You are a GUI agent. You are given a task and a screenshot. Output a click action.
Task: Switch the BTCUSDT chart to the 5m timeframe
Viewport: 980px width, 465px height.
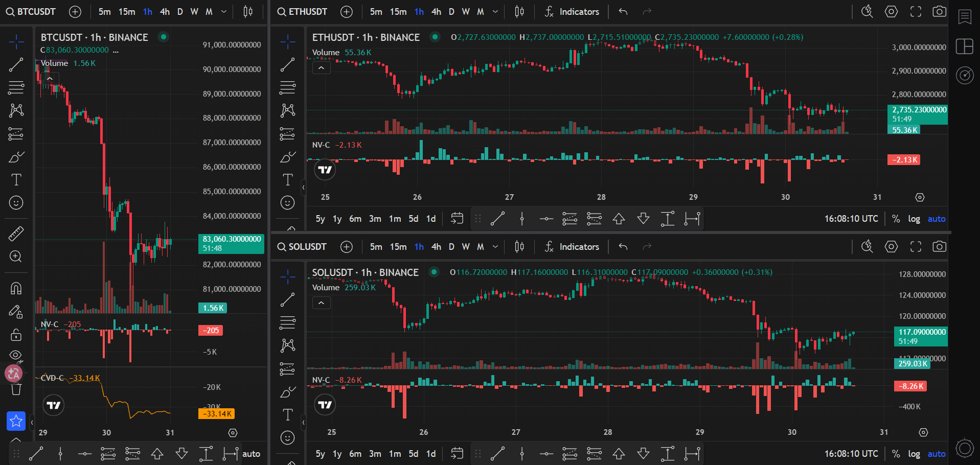point(105,12)
